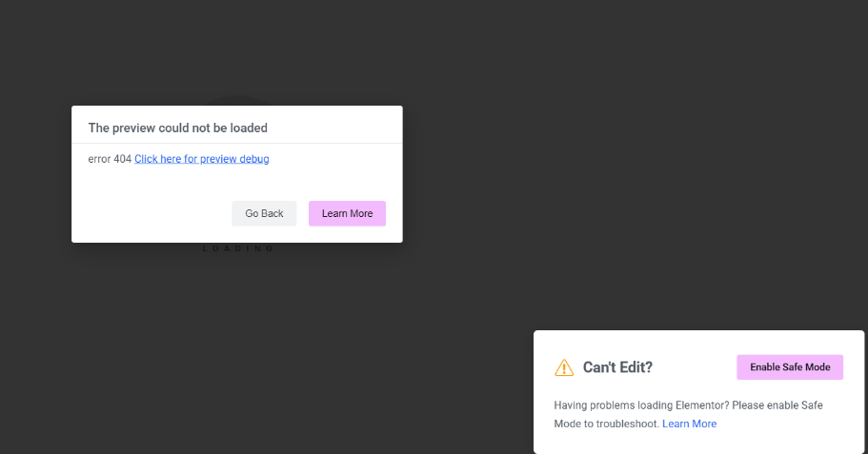Click the "The preview could not be loaded" title
The width and height of the screenshot is (868, 454).
click(x=177, y=128)
